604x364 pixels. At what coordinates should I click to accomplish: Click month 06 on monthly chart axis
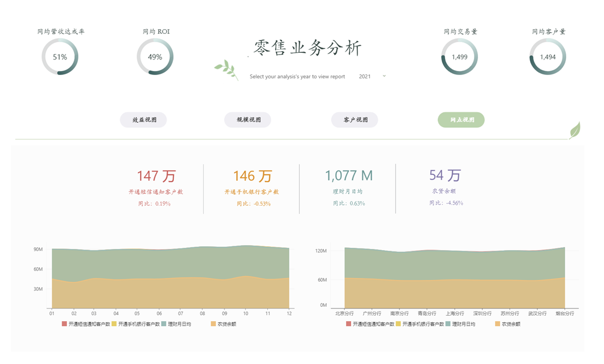click(x=159, y=313)
